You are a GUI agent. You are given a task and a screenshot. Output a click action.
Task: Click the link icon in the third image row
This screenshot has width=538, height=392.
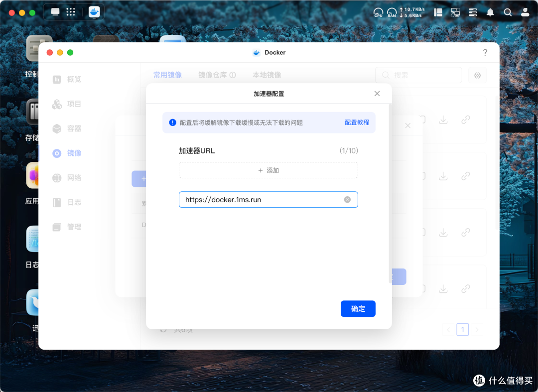(466, 232)
